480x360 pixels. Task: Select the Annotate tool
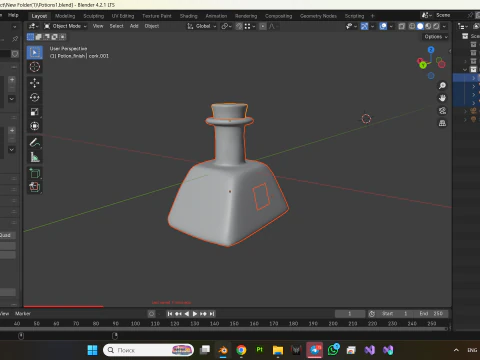coord(35,143)
